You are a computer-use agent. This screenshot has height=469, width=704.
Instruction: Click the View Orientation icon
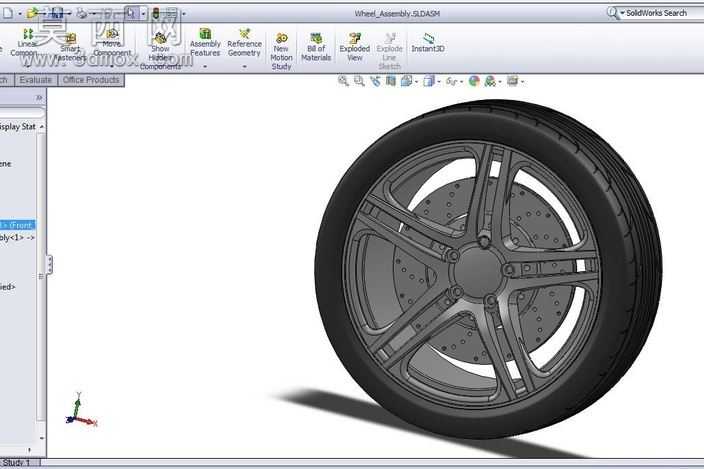coord(407,81)
